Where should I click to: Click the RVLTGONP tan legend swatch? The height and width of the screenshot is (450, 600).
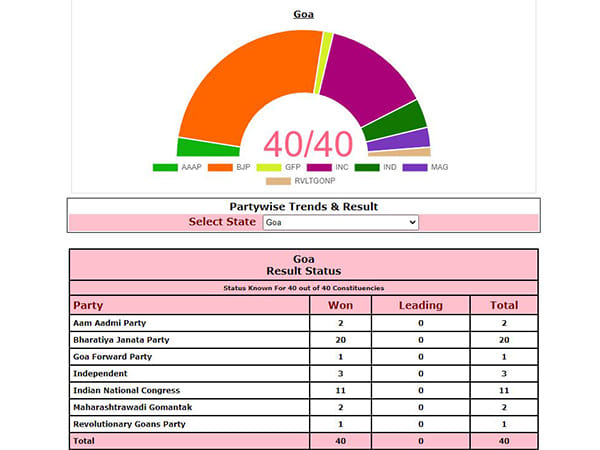[x=278, y=181]
